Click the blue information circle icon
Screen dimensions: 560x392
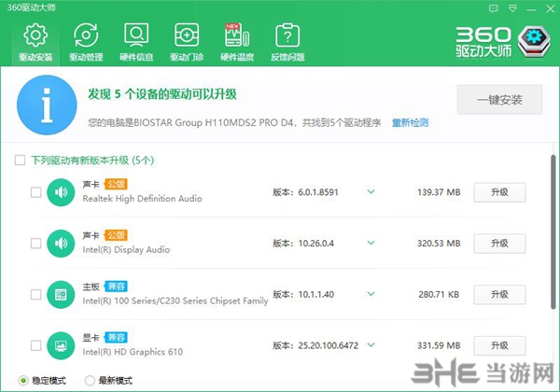(x=47, y=105)
